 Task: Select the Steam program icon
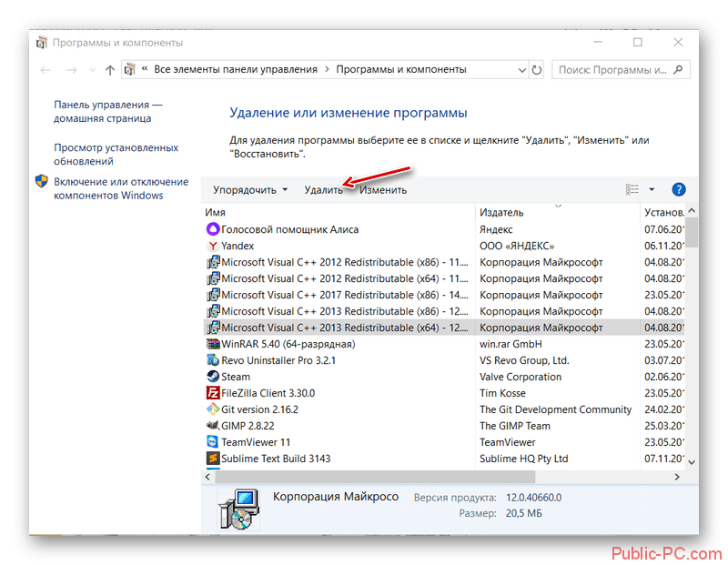[x=213, y=377]
